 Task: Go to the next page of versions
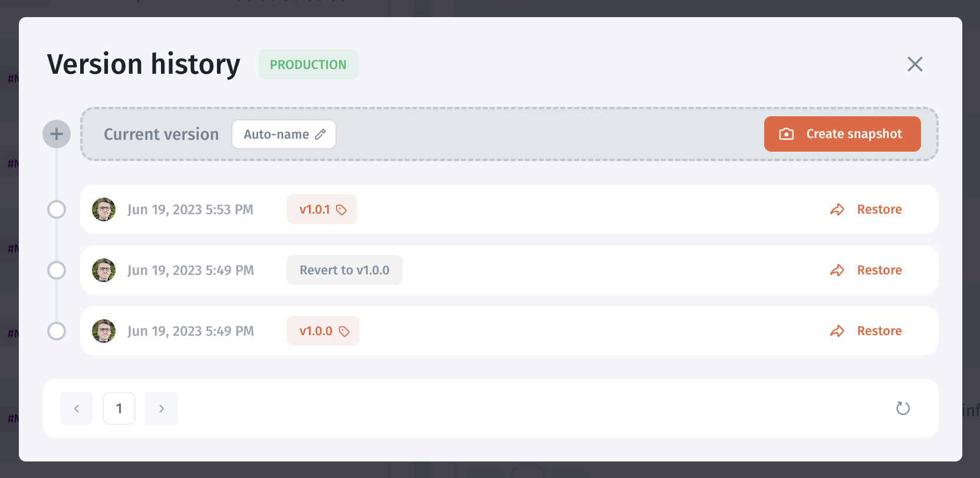point(162,408)
